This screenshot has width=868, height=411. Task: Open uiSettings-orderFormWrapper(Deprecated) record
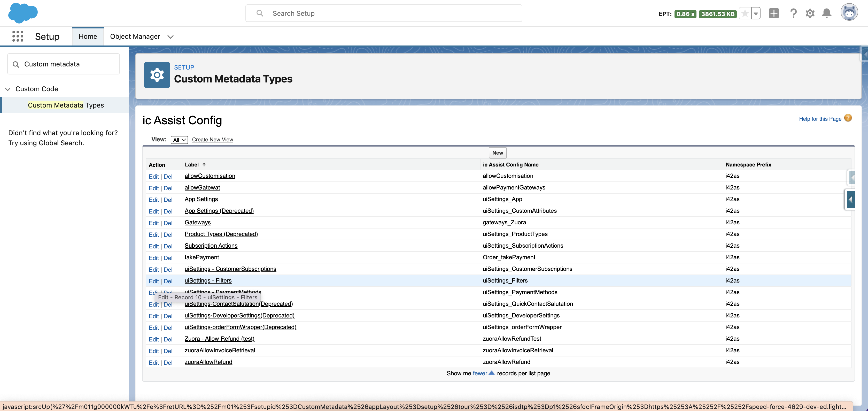[x=241, y=327]
